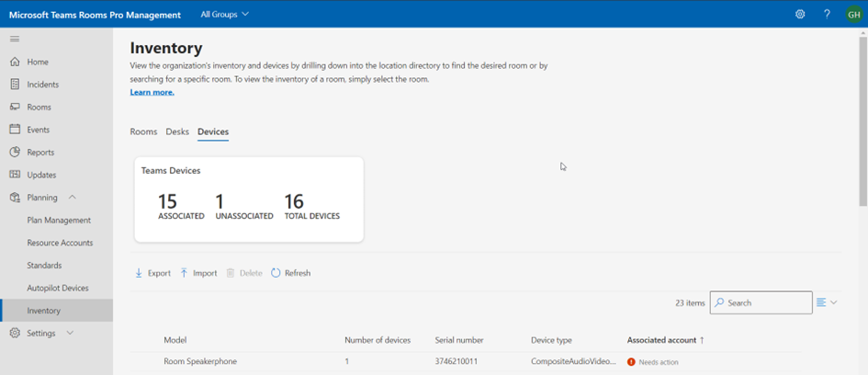Select the Room Speakerphone row
868x375 pixels.
pos(466,362)
